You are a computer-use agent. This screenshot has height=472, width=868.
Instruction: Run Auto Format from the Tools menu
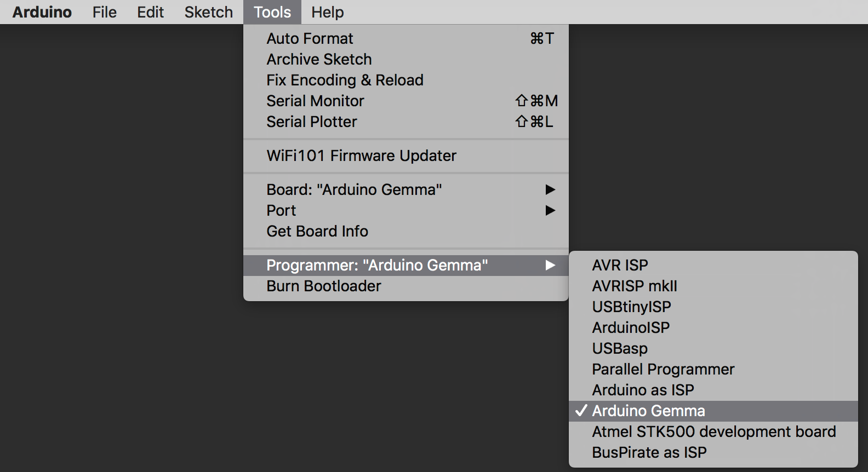[x=310, y=38]
